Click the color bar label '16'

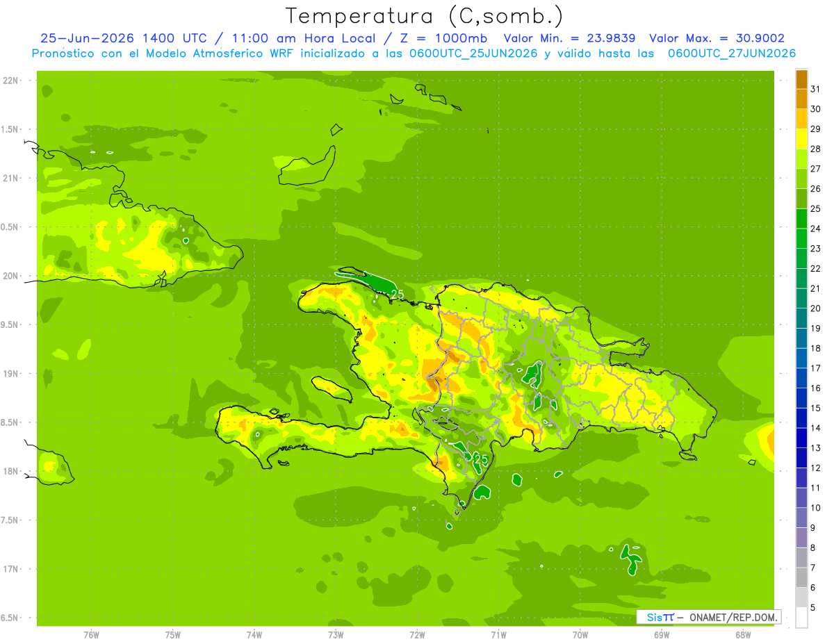816,388
